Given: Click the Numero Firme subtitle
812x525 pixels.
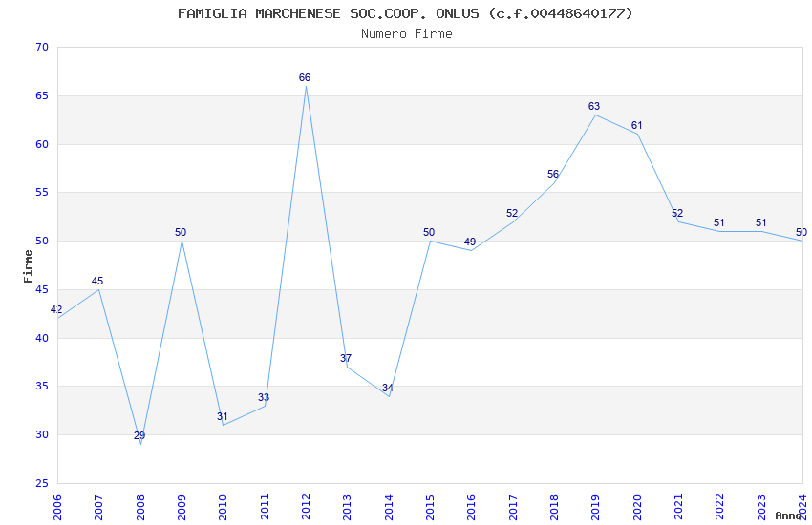Looking at the screenshot, I should coord(407,34).
